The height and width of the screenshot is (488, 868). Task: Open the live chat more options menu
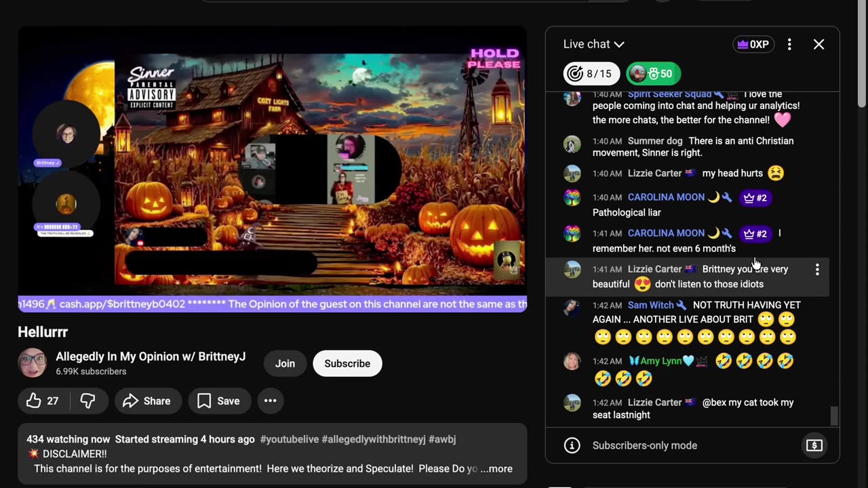789,44
